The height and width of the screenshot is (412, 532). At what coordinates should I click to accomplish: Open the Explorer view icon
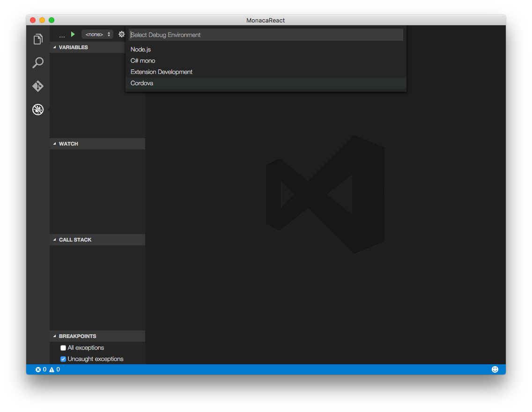coord(38,39)
